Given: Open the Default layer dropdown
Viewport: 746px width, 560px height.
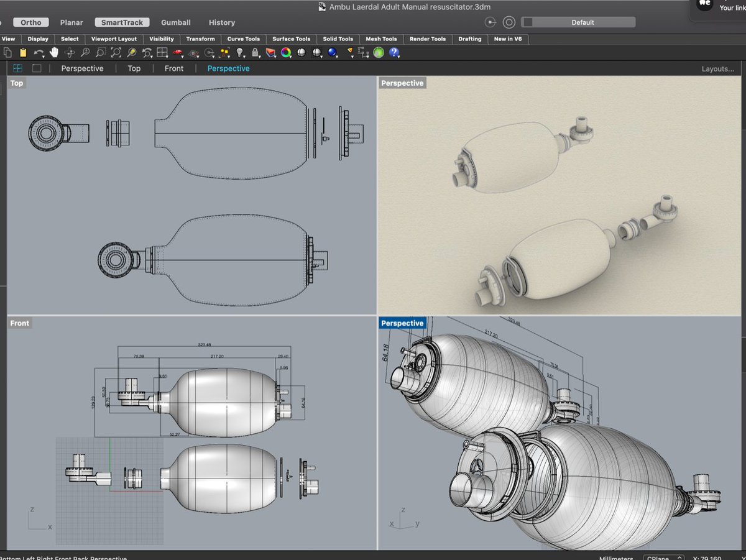Looking at the screenshot, I should [x=578, y=22].
